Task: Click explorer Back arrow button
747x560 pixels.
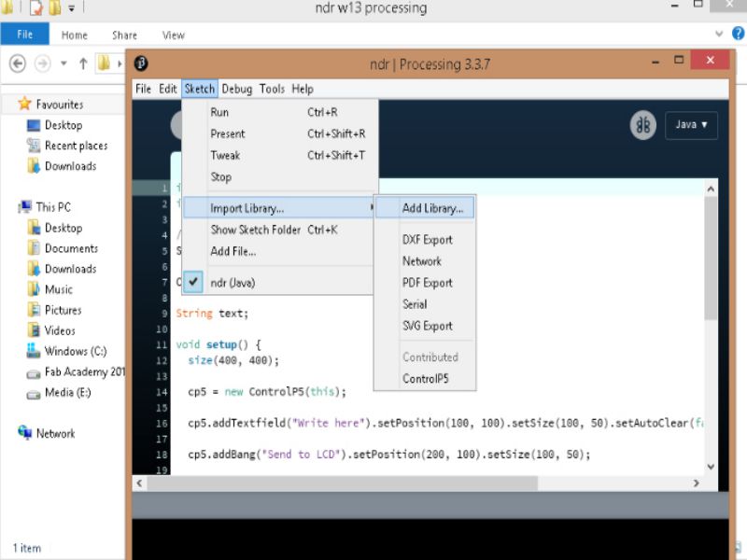Action: pos(18,63)
